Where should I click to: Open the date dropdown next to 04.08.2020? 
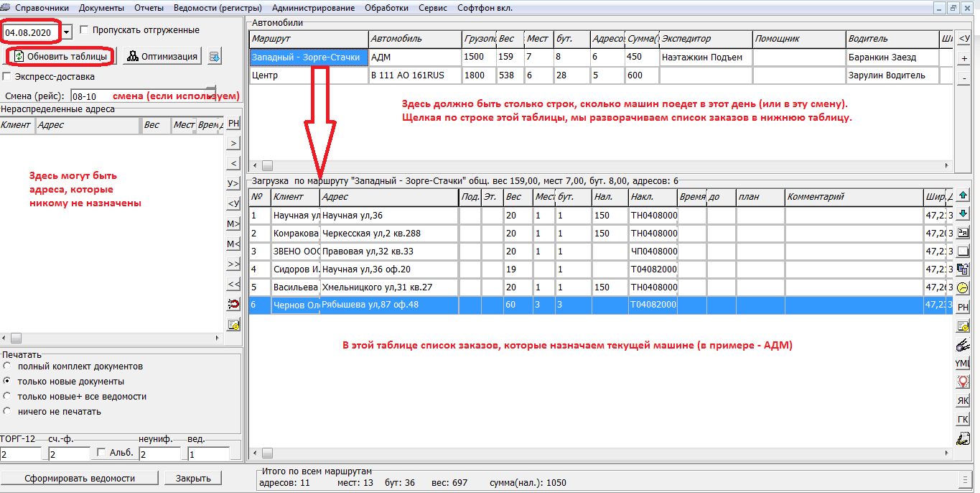tap(67, 32)
